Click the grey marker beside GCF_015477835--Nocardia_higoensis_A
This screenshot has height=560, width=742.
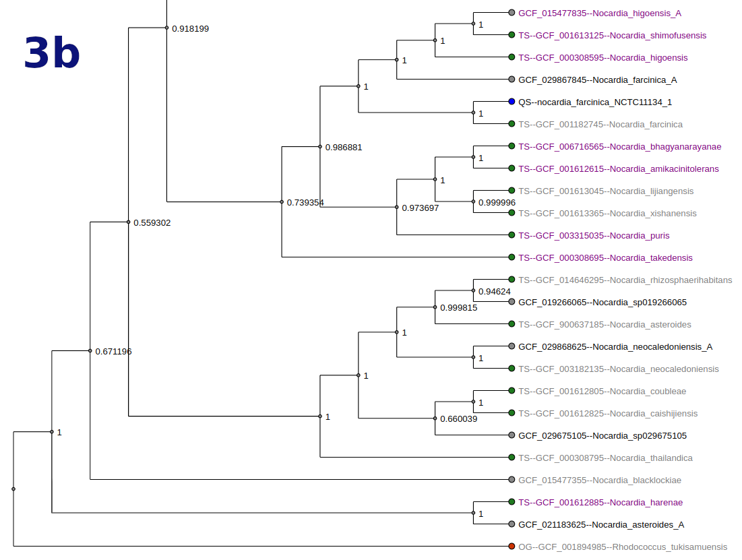pos(512,13)
